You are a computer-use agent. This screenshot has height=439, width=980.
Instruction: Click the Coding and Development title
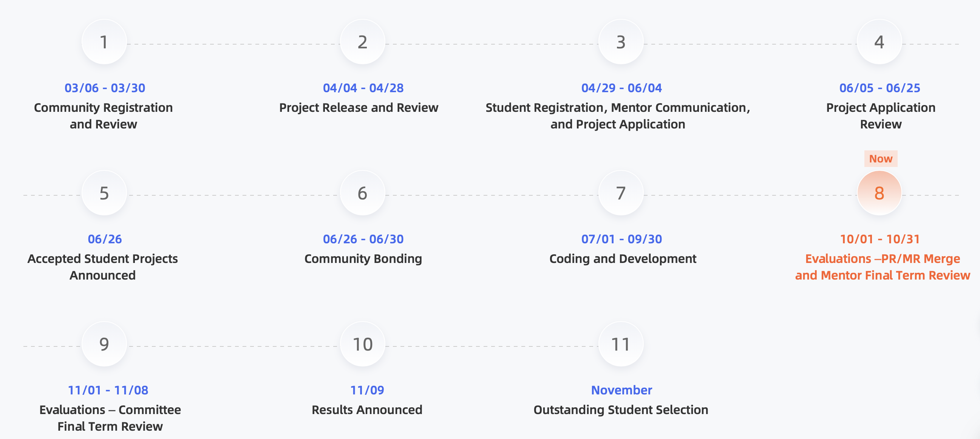tap(622, 259)
